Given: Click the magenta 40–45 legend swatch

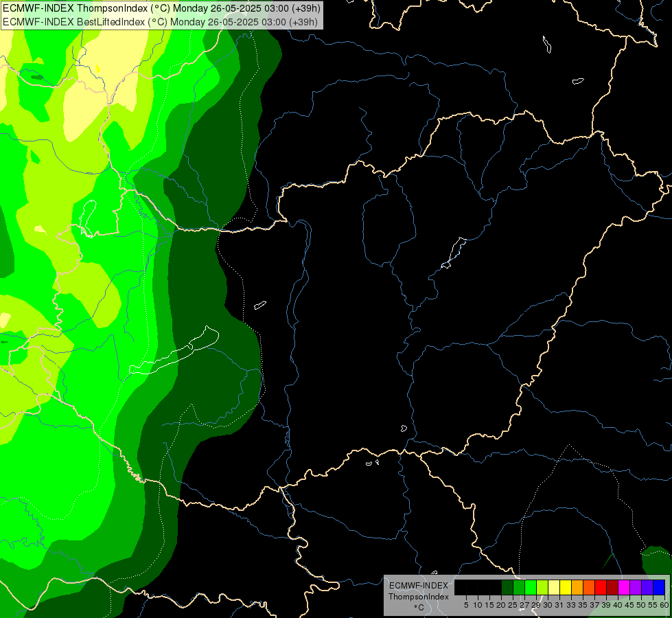Looking at the screenshot, I should point(624,587).
